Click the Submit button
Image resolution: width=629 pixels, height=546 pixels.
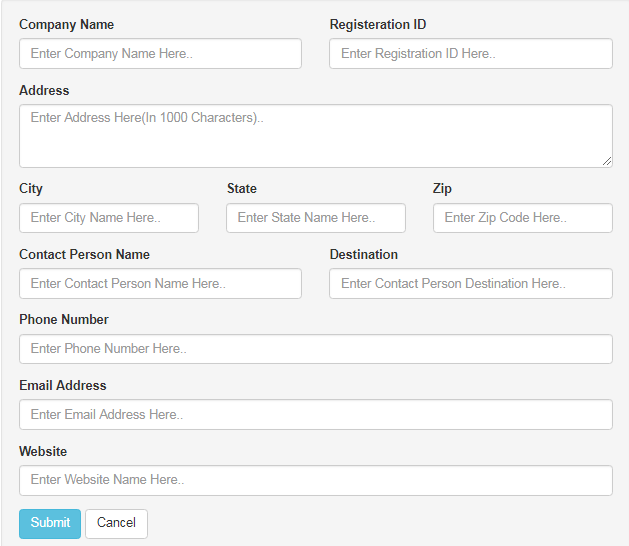[x=50, y=523]
